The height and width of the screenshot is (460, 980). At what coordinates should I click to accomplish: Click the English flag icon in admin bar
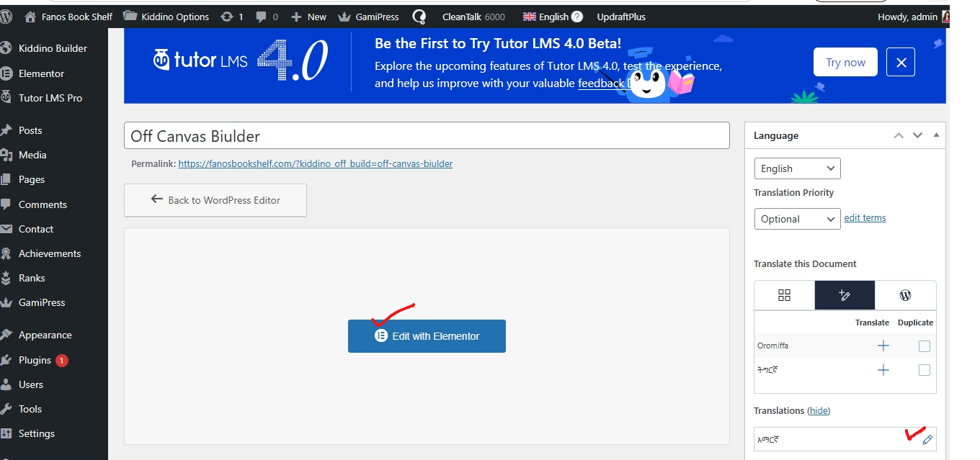[x=530, y=17]
